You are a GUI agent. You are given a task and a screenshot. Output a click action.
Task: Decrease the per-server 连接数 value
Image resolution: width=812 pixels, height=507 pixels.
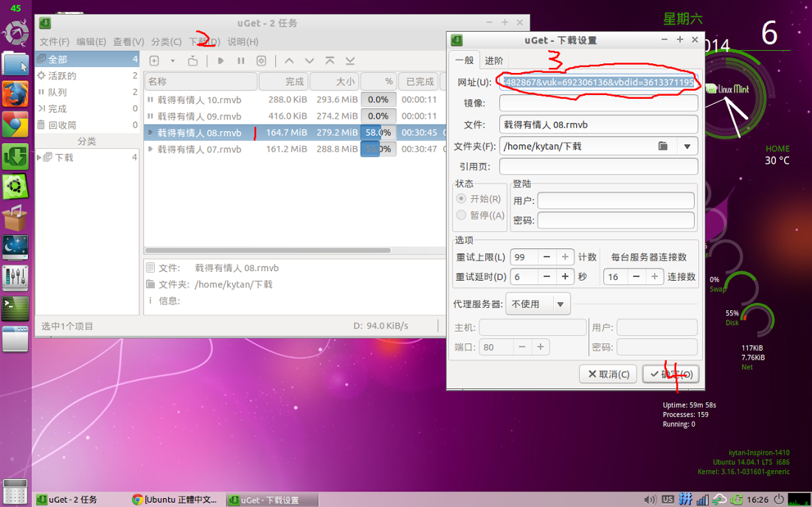636,277
